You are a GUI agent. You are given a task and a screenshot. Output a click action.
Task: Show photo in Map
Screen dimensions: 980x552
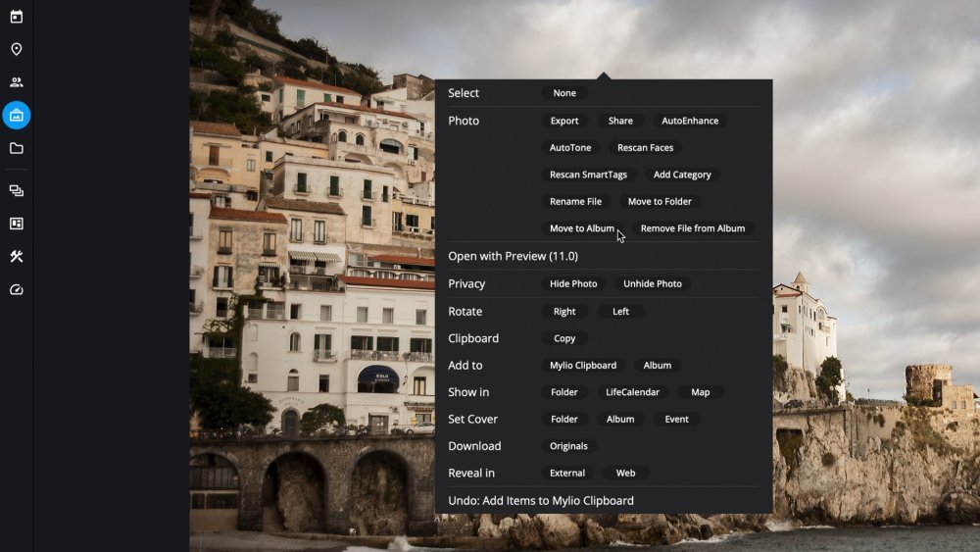point(700,392)
